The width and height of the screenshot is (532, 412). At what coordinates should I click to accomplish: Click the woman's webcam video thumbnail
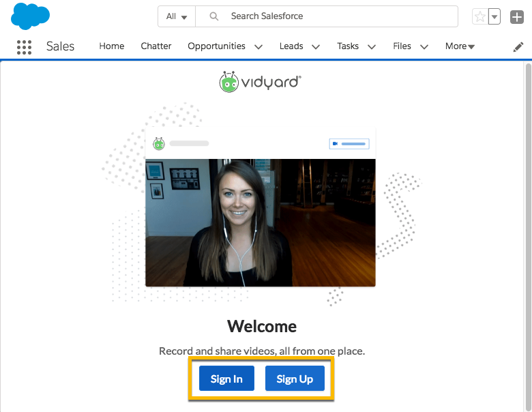[261, 222]
